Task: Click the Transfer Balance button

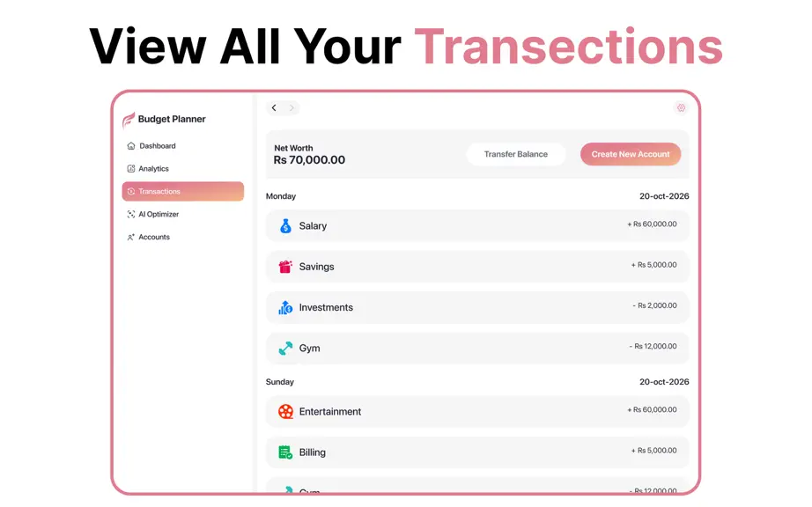Action: point(516,154)
